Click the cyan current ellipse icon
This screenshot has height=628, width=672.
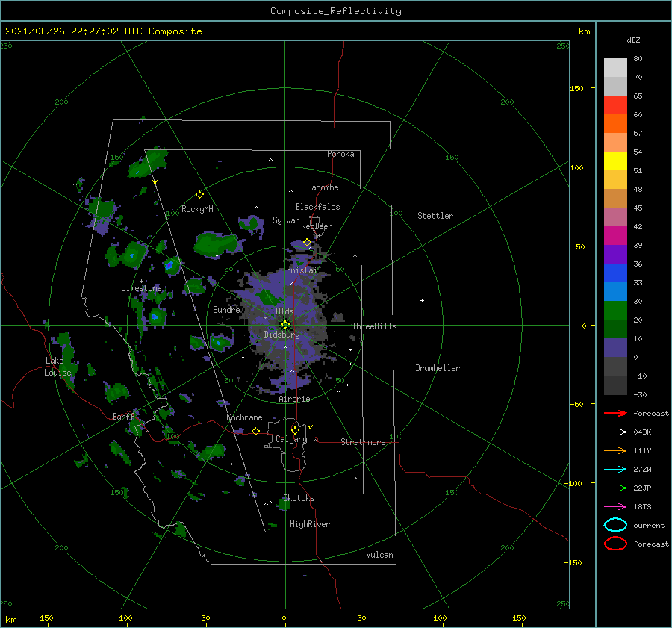[x=615, y=525]
